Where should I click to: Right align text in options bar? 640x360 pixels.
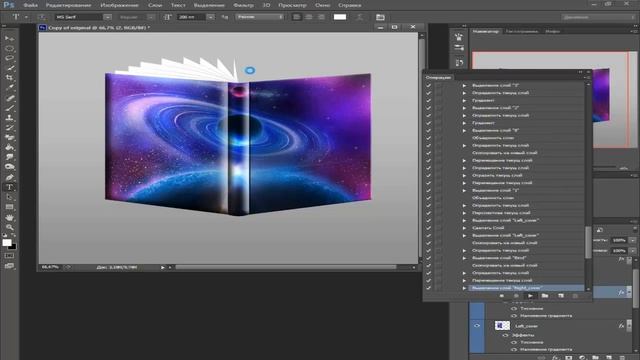coord(321,17)
